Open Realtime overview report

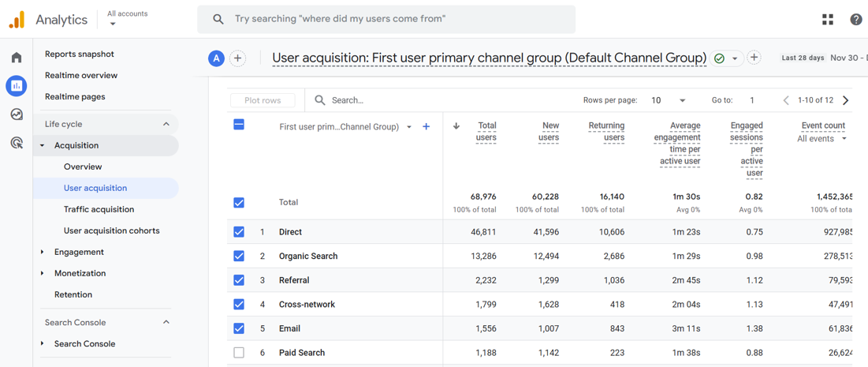point(80,75)
